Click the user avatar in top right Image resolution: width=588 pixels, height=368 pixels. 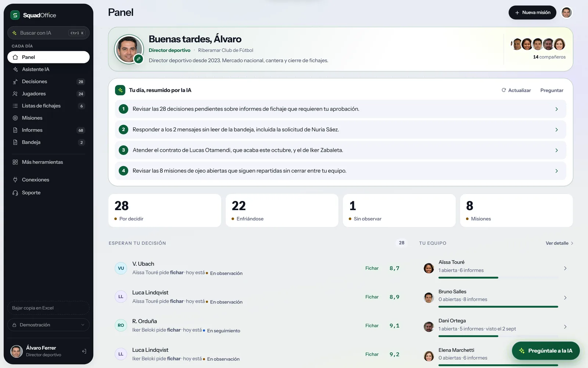567,13
